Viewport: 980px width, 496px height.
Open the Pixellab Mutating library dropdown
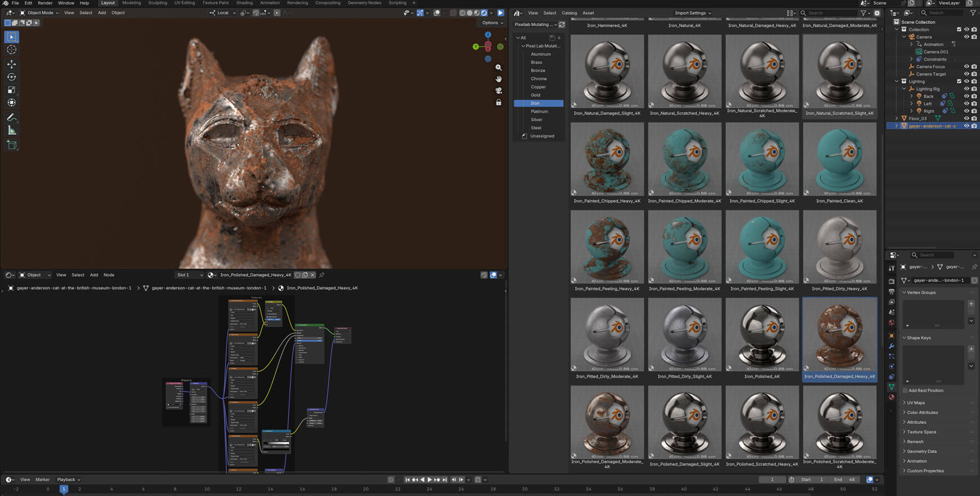point(535,25)
